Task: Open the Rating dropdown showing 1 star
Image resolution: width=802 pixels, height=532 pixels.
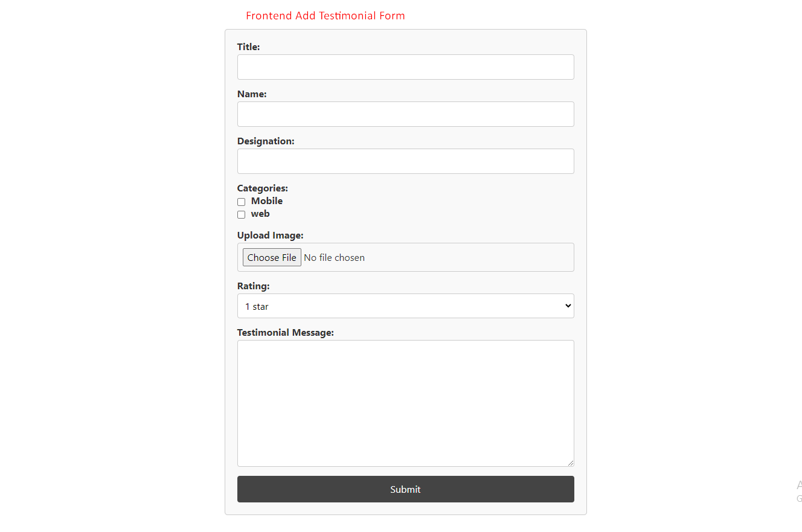Action: point(405,306)
